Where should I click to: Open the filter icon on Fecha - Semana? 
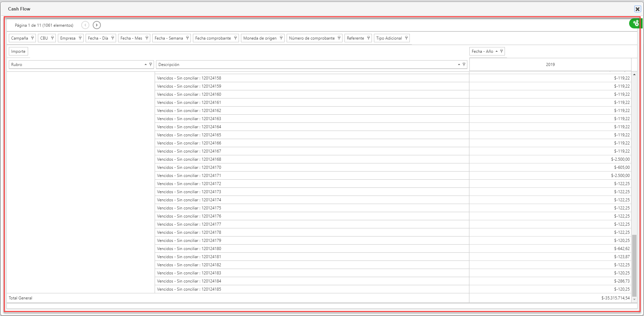tap(187, 38)
